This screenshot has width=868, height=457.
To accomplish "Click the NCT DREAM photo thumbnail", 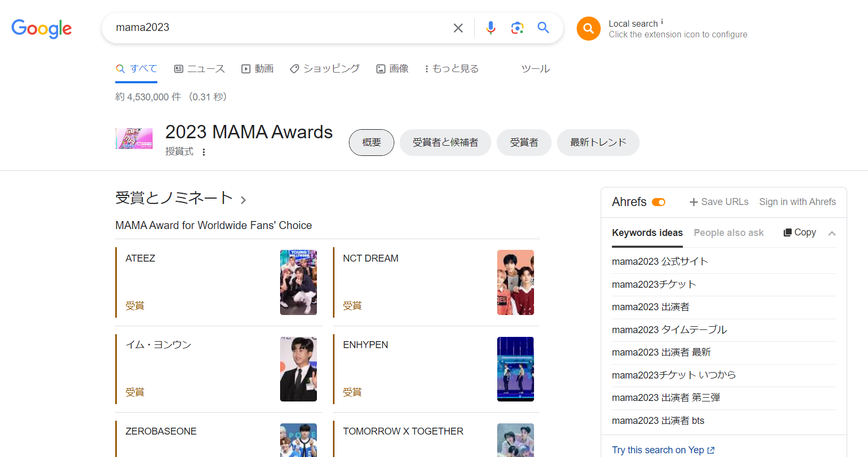I will [x=515, y=282].
